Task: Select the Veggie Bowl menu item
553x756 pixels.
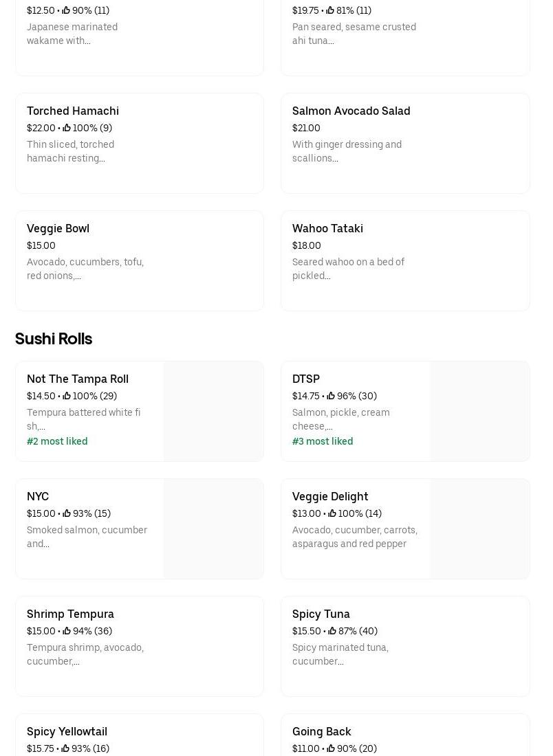Action: [58, 228]
